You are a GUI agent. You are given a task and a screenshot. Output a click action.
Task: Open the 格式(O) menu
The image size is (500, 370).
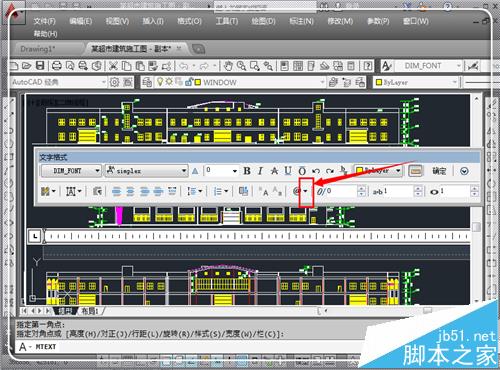[189, 21]
